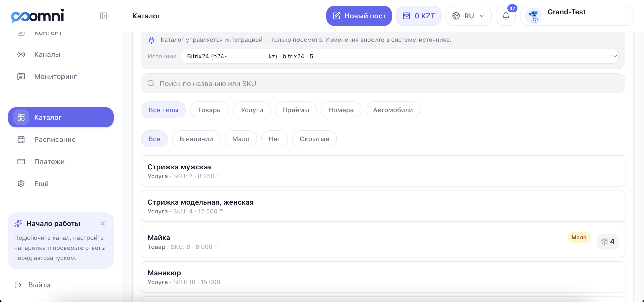Viewport: 644px width, 302px height.
Task: Click the sparkle icon in Начало работы
Action: point(18,223)
